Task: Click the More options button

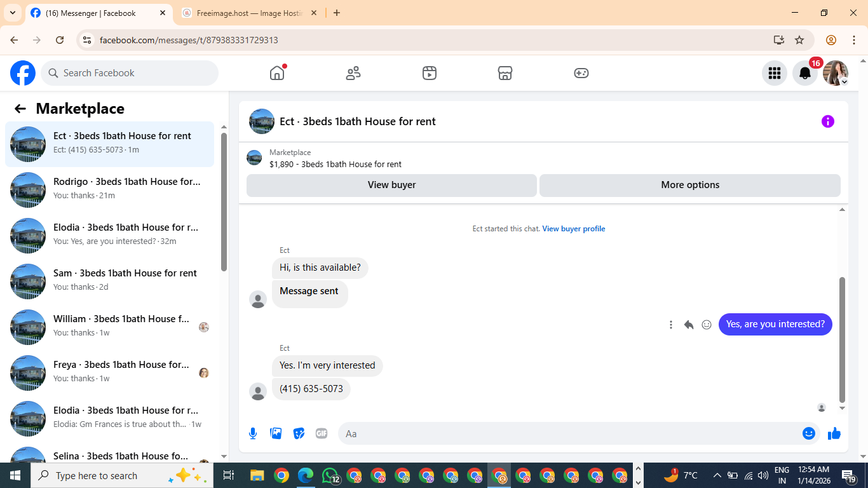Action: [690, 185]
